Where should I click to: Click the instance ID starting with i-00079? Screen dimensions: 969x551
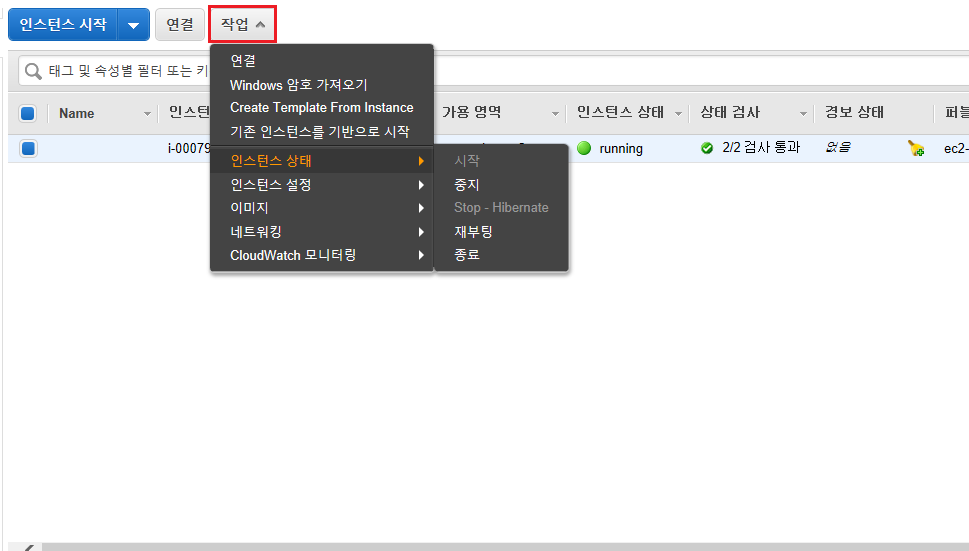point(189,149)
